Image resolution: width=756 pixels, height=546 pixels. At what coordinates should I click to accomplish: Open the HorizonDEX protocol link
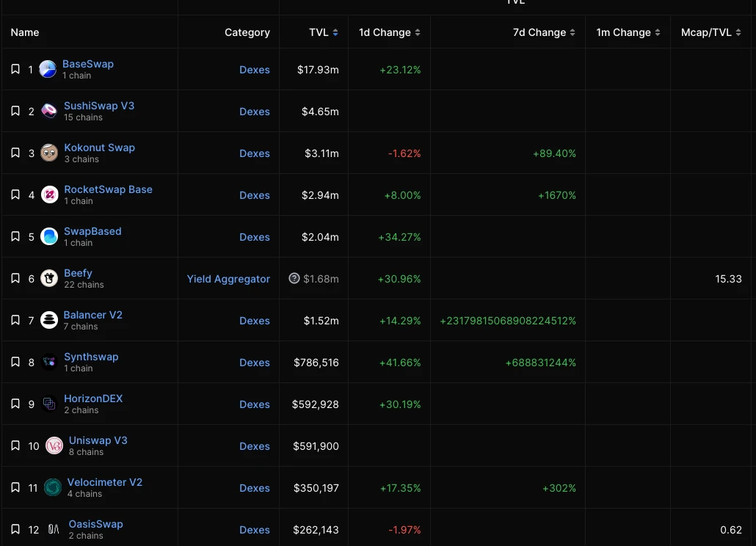point(93,398)
